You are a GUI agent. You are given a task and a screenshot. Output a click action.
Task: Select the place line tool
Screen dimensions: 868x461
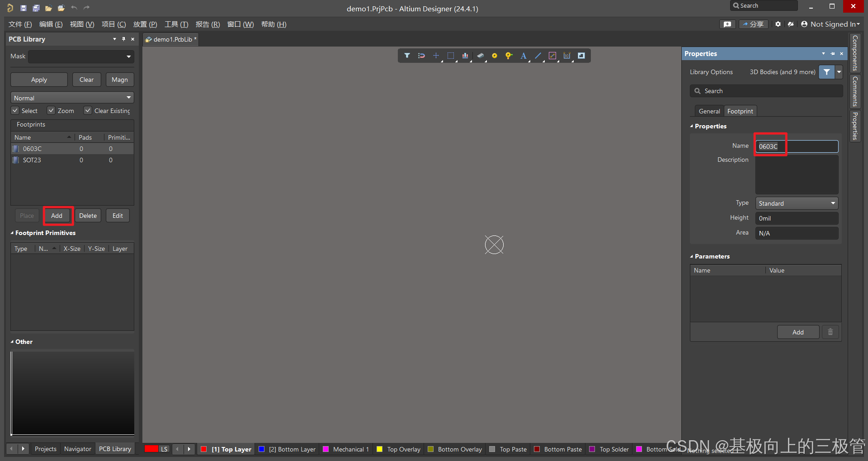pyautogui.click(x=538, y=56)
